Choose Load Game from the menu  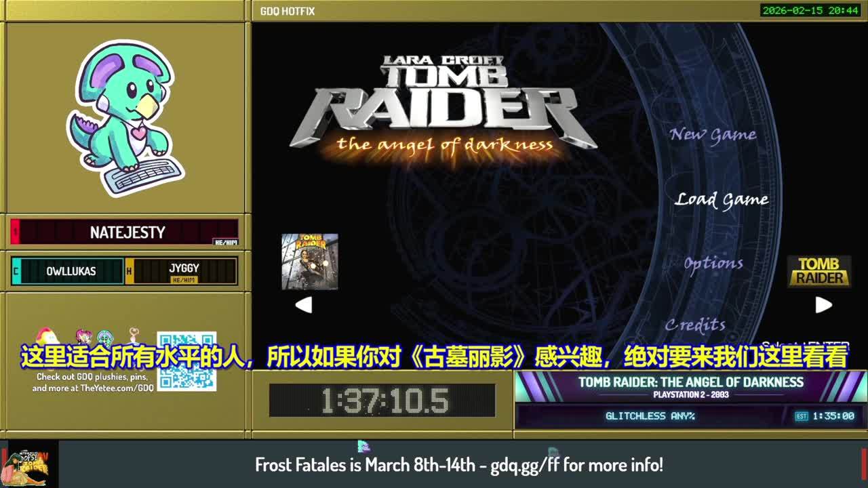[722, 199]
